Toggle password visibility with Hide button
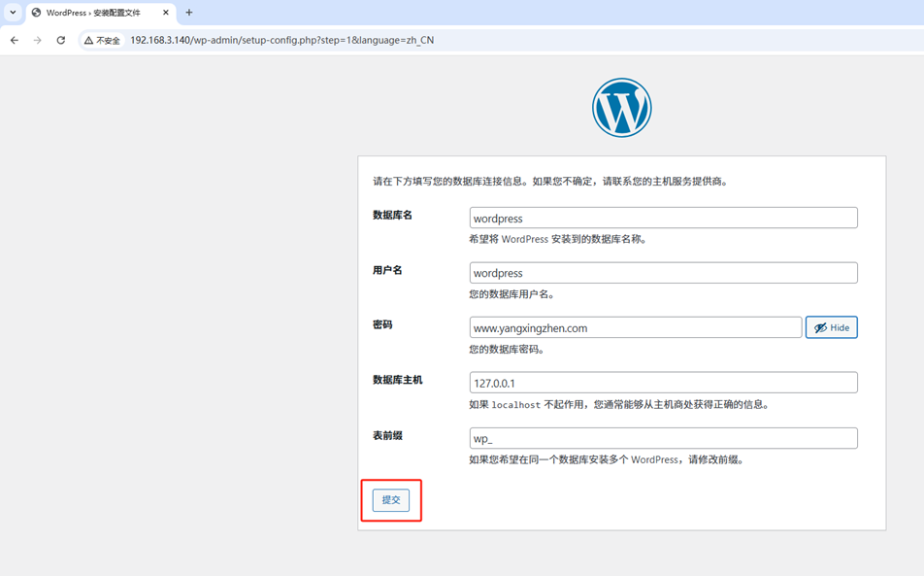Image resolution: width=924 pixels, height=576 pixels. (x=832, y=327)
